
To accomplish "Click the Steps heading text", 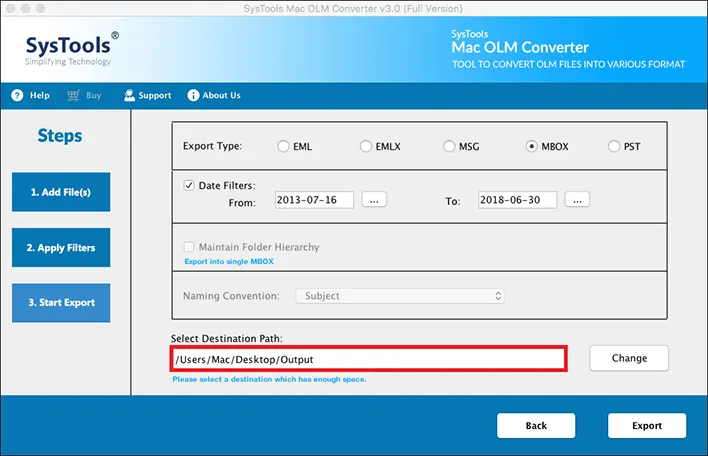I will click(60, 136).
